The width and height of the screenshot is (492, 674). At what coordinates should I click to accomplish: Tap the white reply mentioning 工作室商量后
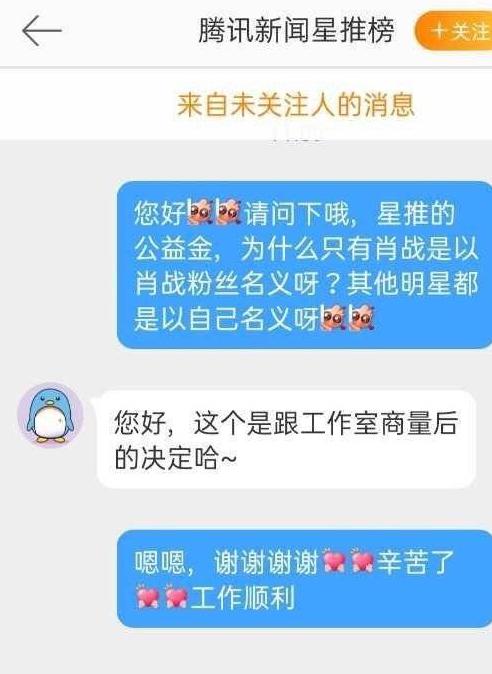287,439
